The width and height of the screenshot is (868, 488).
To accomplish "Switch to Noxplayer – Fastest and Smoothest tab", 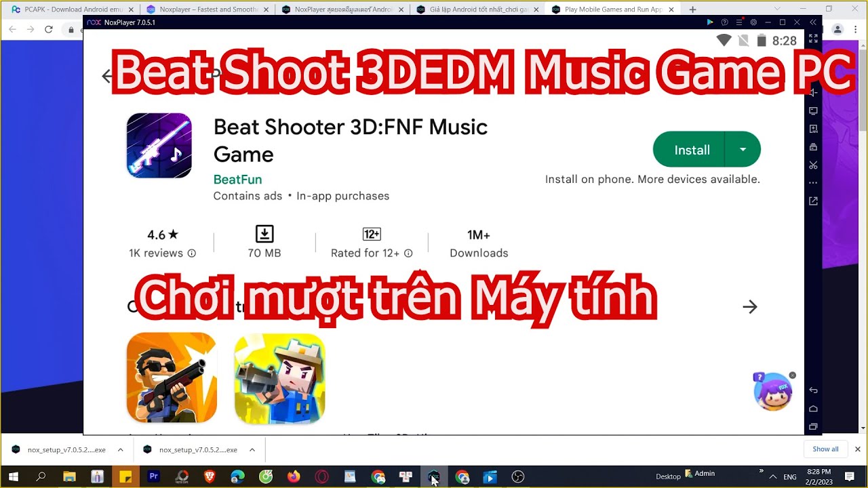I will (208, 9).
